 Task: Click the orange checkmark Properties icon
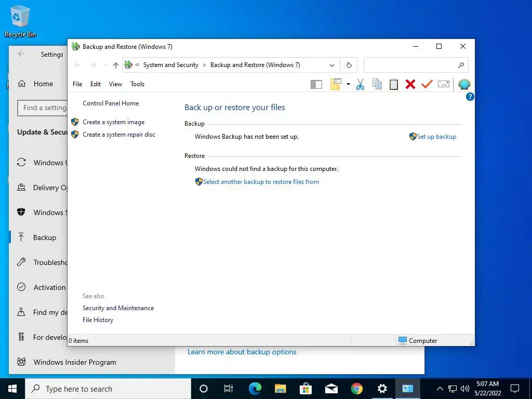[427, 84]
